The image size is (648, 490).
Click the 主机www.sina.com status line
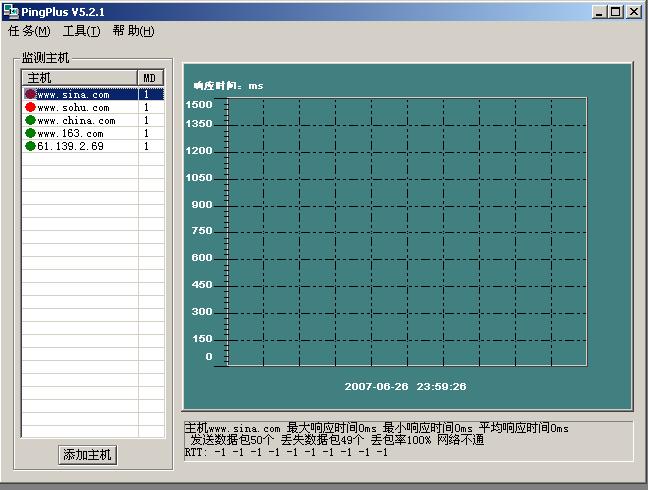pyautogui.click(x=376, y=428)
